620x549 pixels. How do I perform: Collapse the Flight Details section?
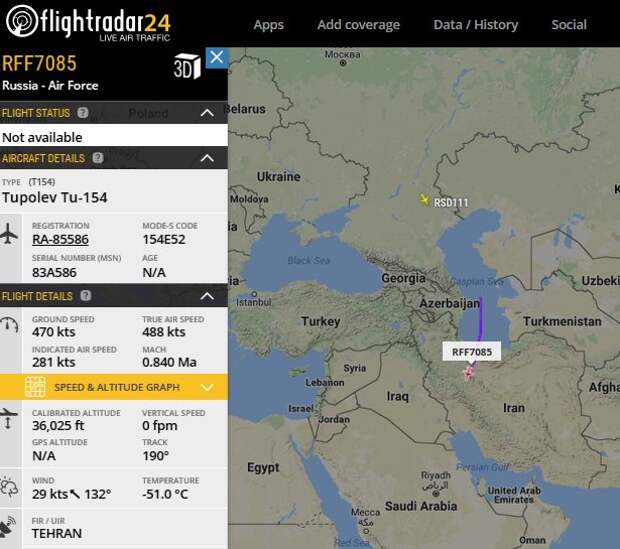click(x=207, y=296)
